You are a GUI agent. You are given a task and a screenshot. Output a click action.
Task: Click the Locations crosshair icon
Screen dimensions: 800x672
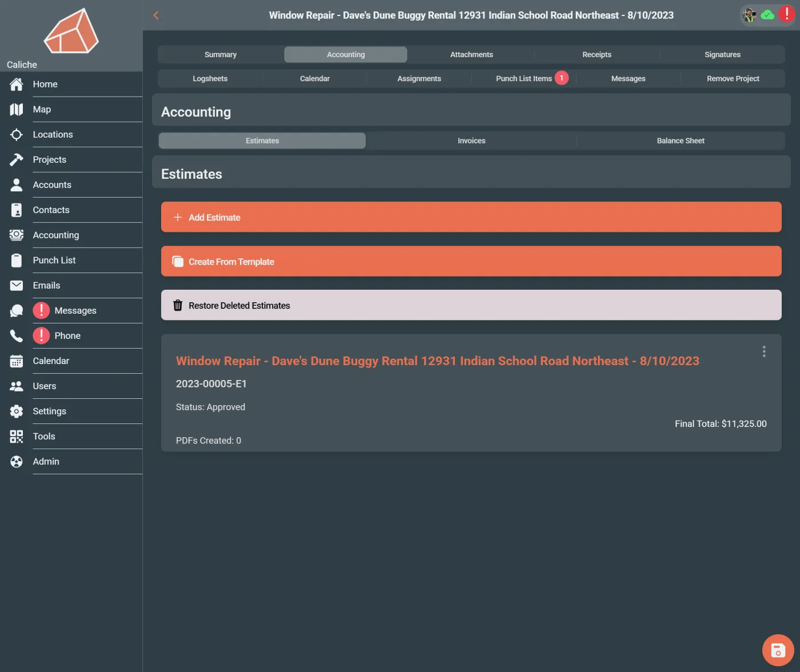point(17,134)
